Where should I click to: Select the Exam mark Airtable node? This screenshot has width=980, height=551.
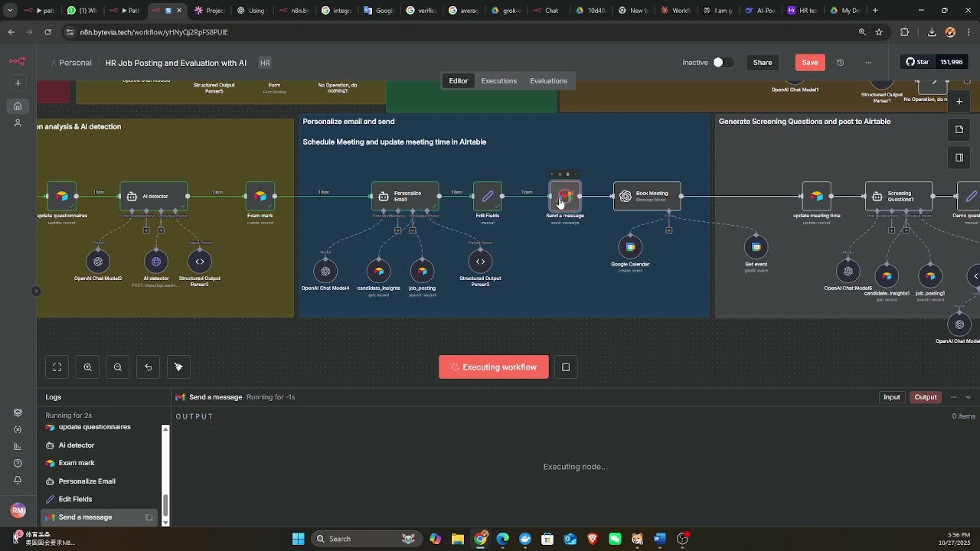pos(260,197)
